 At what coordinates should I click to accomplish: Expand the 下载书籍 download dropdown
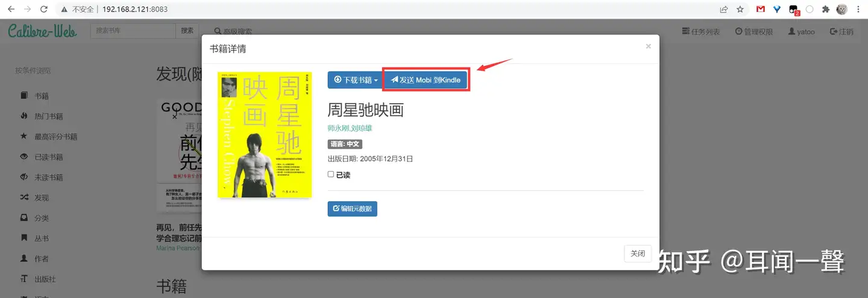click(356, 80)
